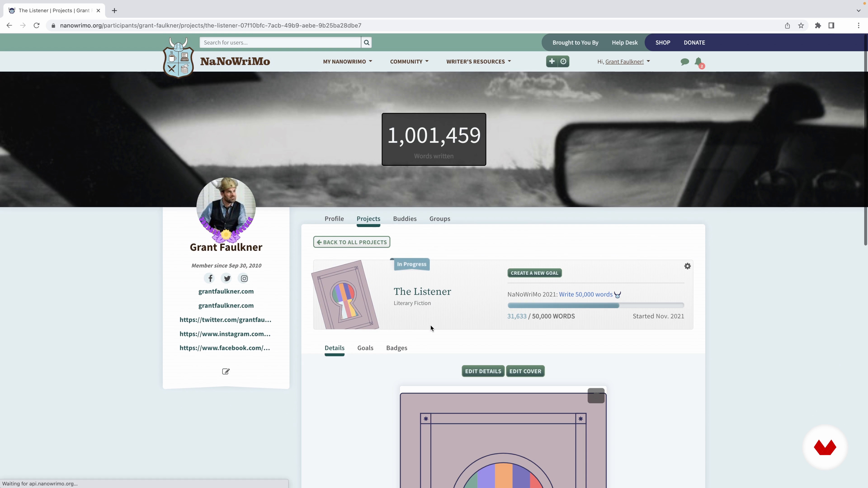
Task: Close The Listener browser tab
Action: 98,10
